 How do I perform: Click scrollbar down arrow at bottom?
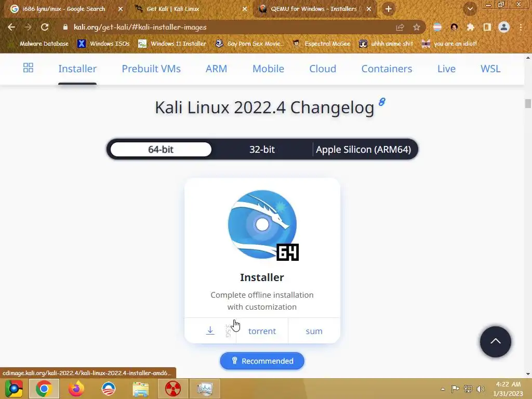point(528,374)
